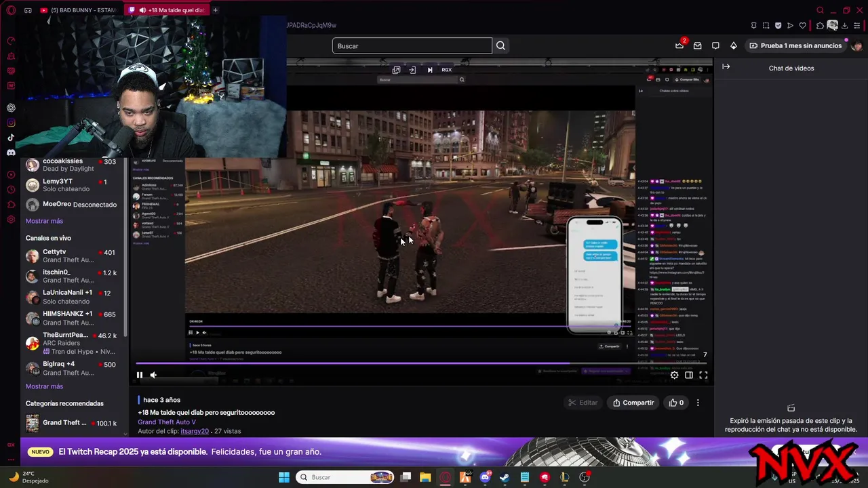
Task: Click the Compartir button below the clip
Action: 633,403
